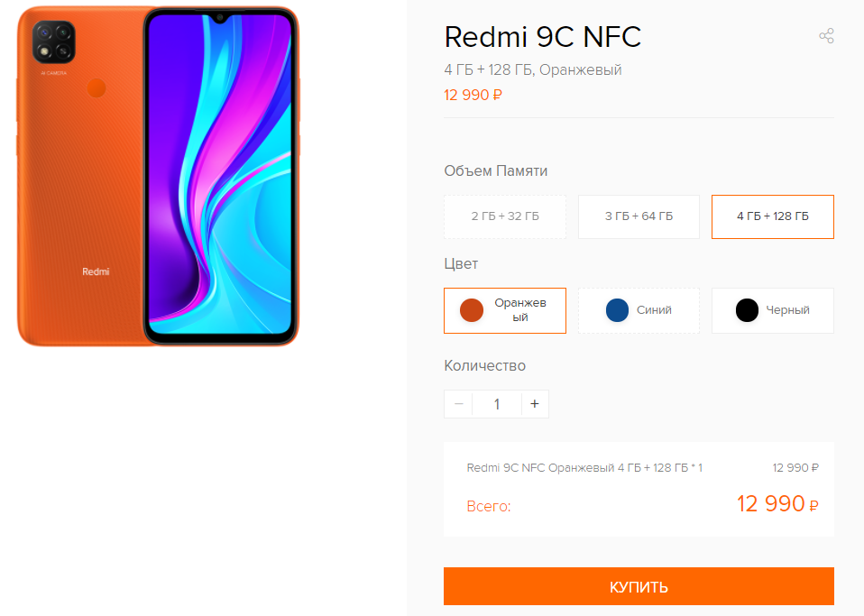Pick the Оранжевый color option

(505, 310)
